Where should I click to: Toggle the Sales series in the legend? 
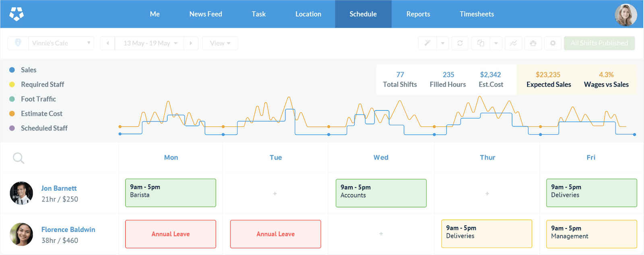(x=28, y=70)
